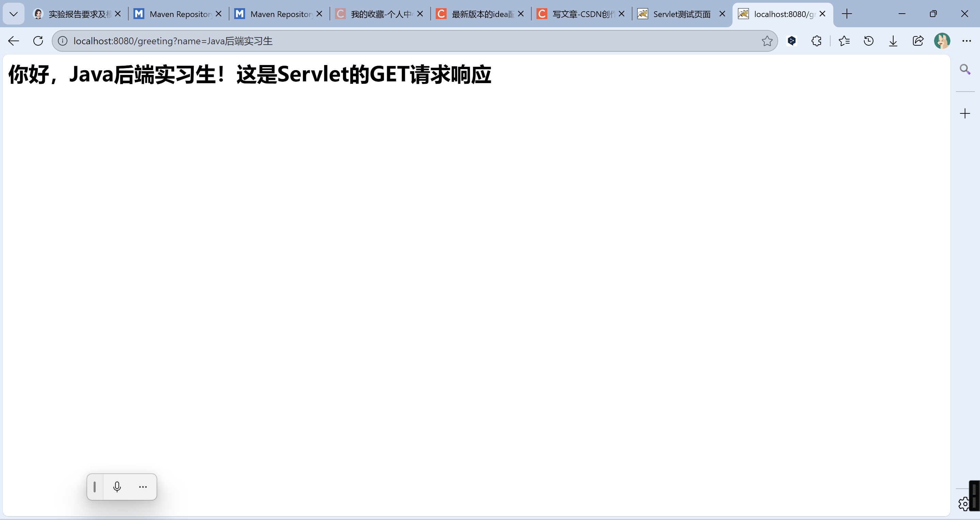Open Settings and more menu
Image resolution: width=980 pixels, height=520 pixels.
click(x=966, y=41)
